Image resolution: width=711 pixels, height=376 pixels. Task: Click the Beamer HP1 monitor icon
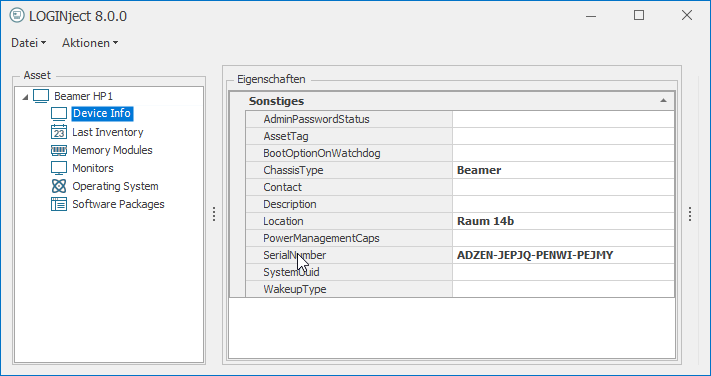(41, 96)
